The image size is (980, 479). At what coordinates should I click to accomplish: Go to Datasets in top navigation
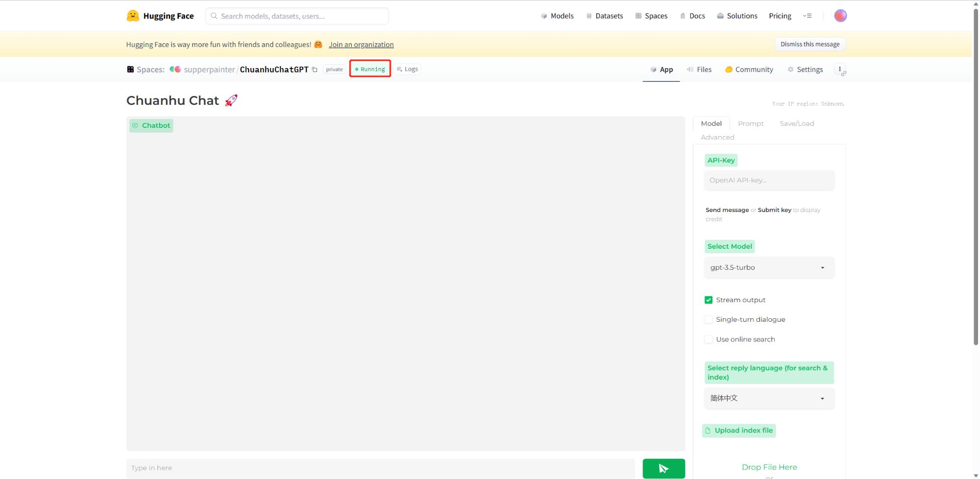tap(604, 16)
